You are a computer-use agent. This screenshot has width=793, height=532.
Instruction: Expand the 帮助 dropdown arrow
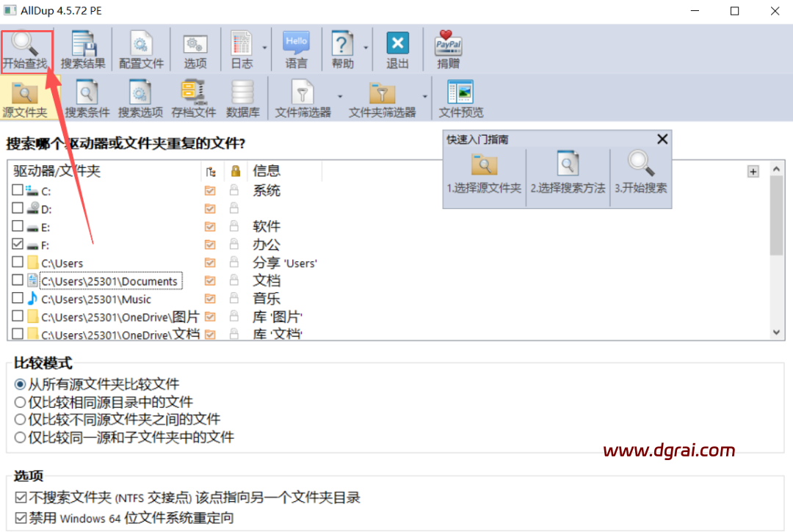coord(366,47)
